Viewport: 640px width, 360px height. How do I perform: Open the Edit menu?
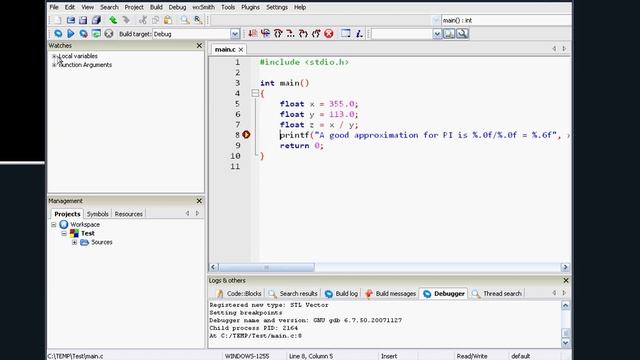tap(70, 7)
